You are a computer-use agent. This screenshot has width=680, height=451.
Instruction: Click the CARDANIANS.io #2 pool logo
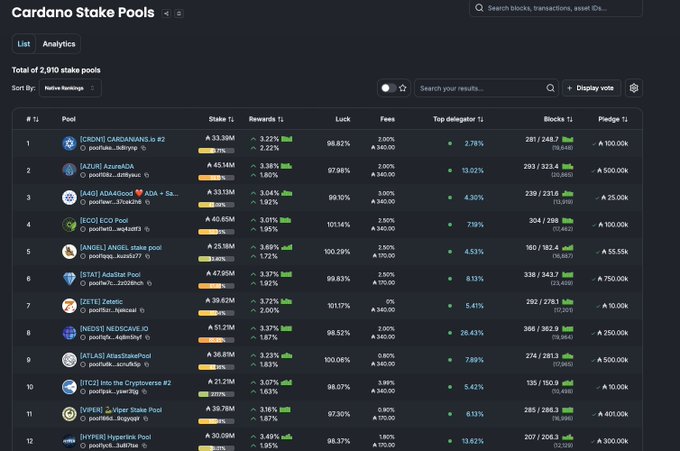(x=69, y=143)
